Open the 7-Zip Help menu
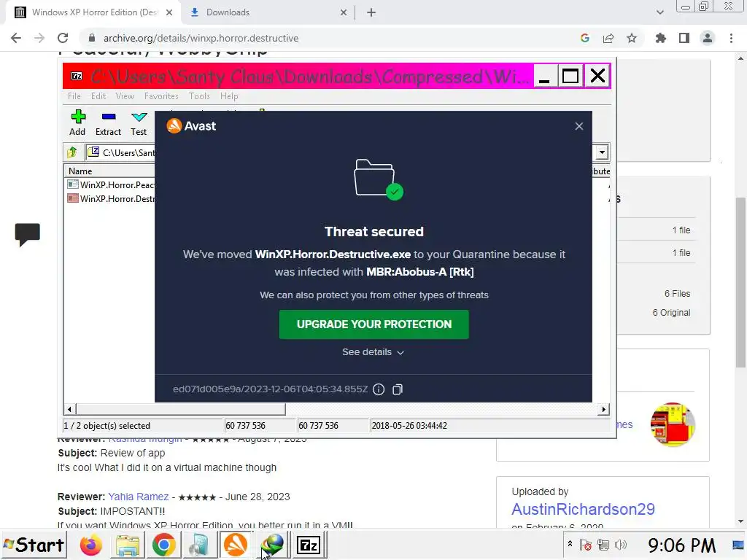This screenshot has height=560, width=747. tap(228, 96)
